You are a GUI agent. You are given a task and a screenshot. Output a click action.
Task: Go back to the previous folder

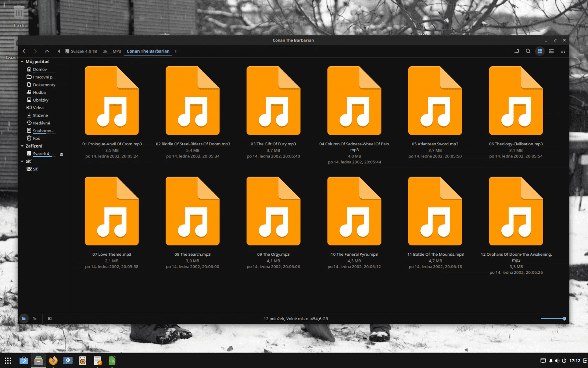24,51
